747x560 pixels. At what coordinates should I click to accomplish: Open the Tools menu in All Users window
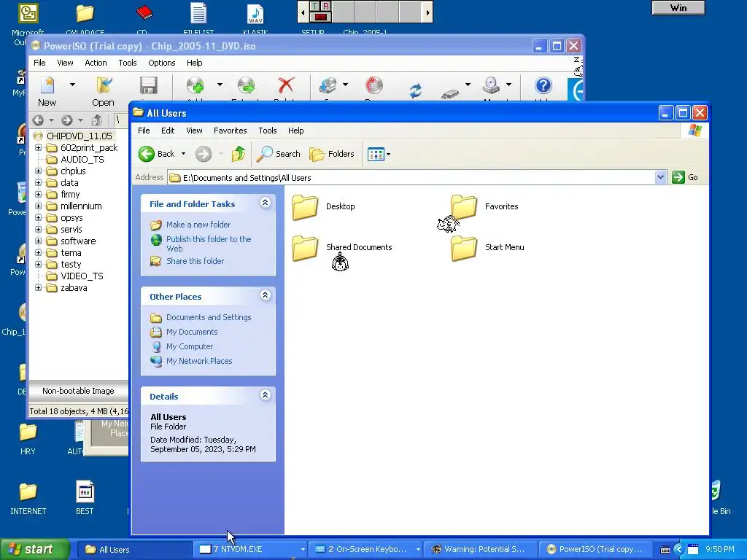267,131
